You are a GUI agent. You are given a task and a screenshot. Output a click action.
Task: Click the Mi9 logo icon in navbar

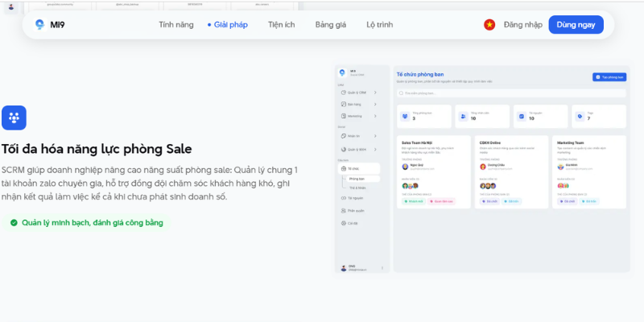(x=39, y=25)
